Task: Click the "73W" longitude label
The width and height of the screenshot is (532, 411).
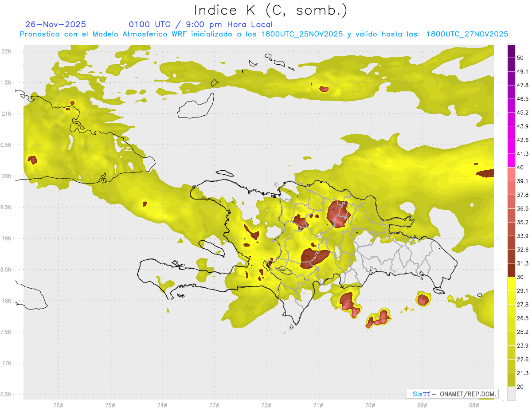Action: pyautogui.click(x=214, y=405)
